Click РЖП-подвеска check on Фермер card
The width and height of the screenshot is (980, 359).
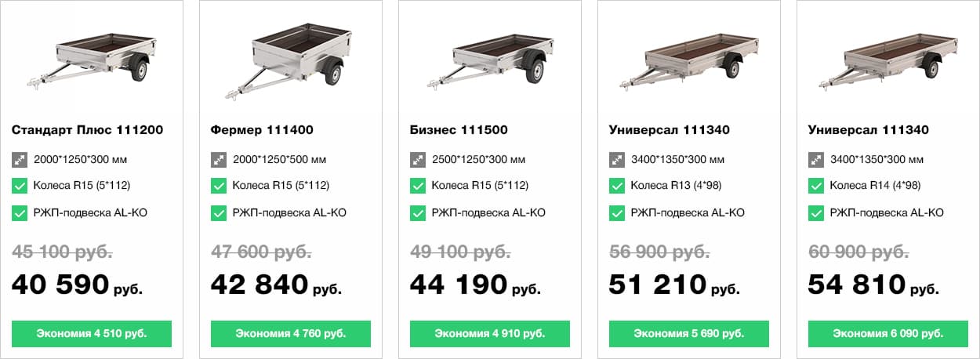[219, 213]
